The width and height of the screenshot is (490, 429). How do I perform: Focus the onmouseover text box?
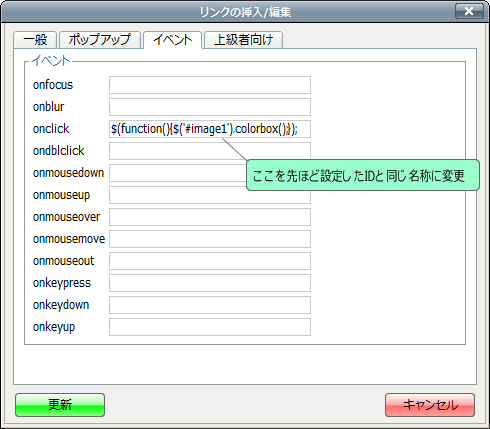pyautogui.click(x=210, y=217)
